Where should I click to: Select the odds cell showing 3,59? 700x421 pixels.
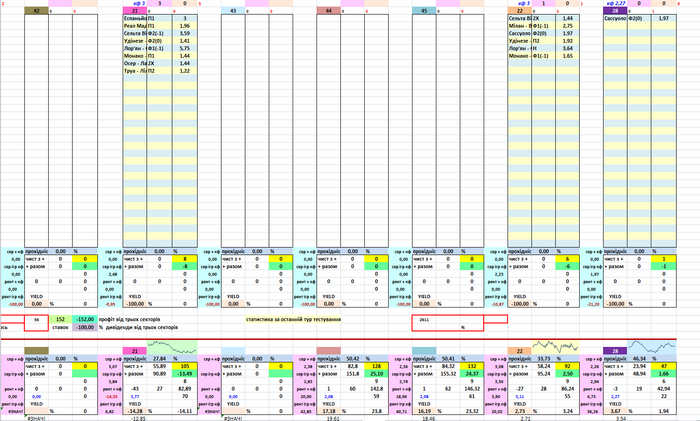click(x=185, y=33)
